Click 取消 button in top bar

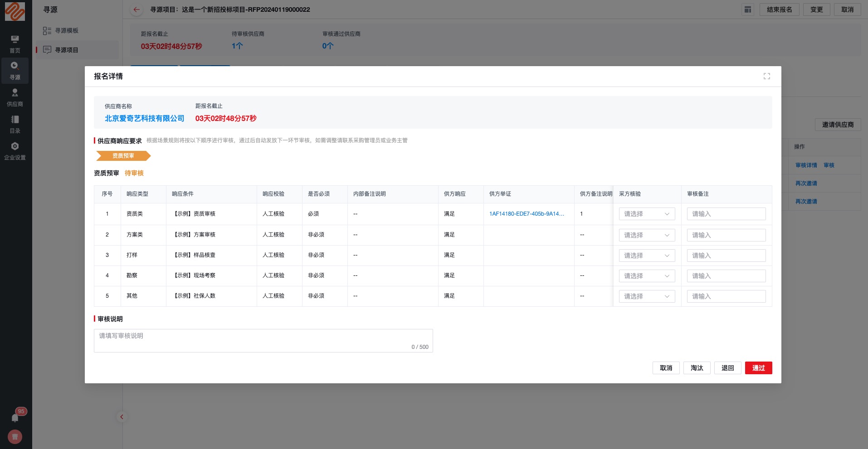click(848, 10)
